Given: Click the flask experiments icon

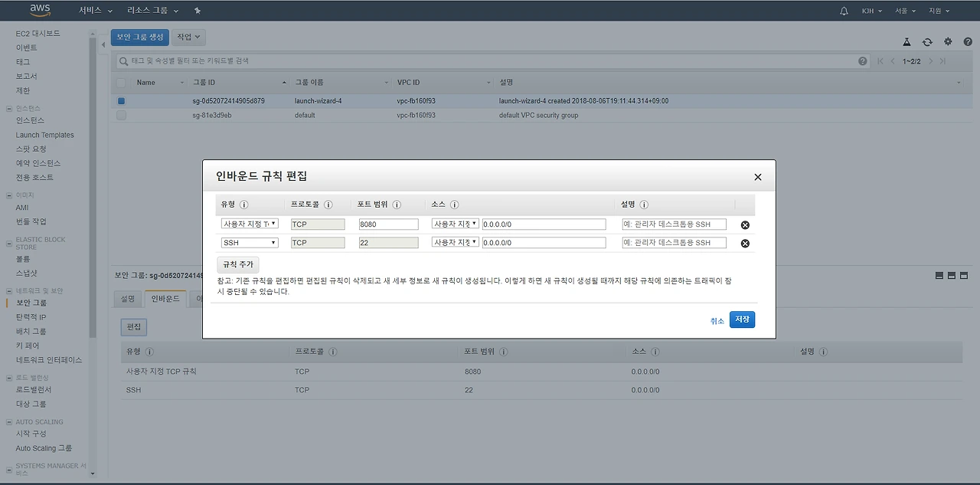Looking at the screenshot, I should [x=906, y=42].
